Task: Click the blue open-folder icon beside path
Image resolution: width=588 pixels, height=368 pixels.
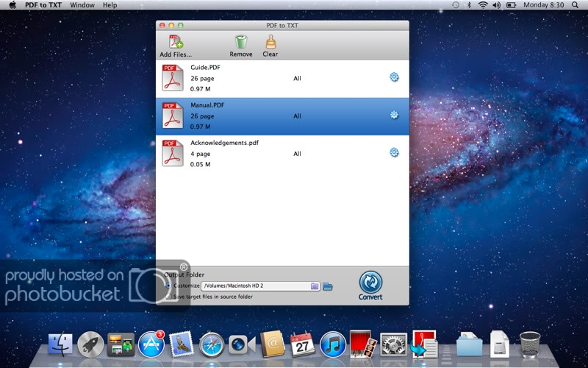Action: (328, 286)
